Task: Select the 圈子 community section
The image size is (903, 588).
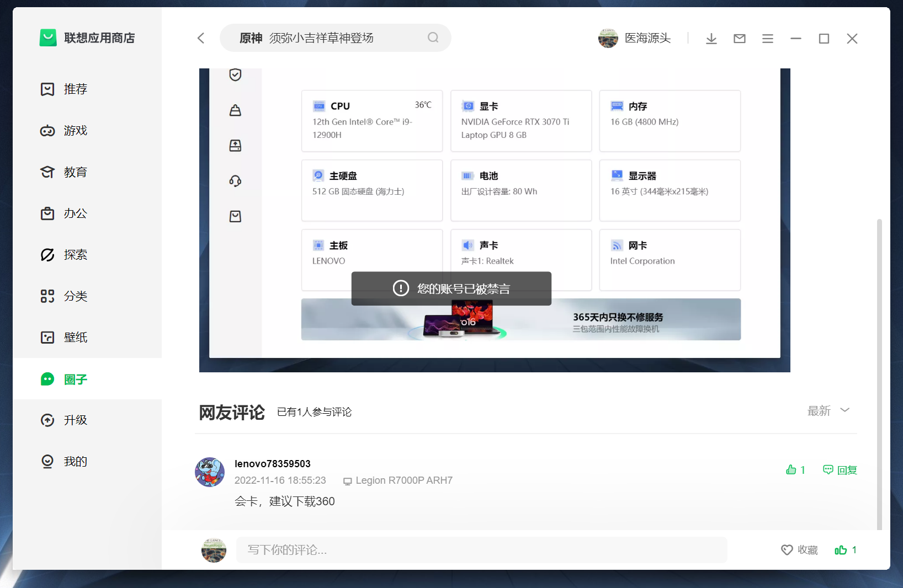Action: pyautogui.click(x=87, y=379)
